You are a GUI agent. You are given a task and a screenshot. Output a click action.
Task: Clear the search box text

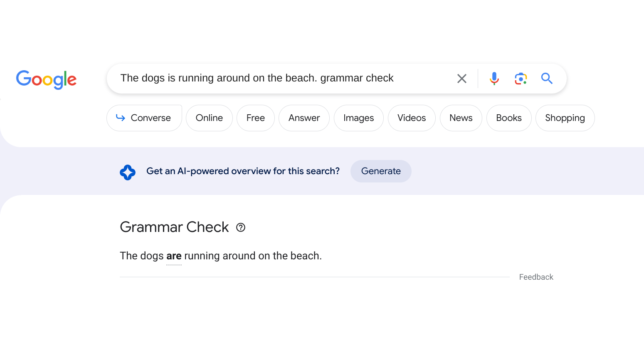coord(461,79)
